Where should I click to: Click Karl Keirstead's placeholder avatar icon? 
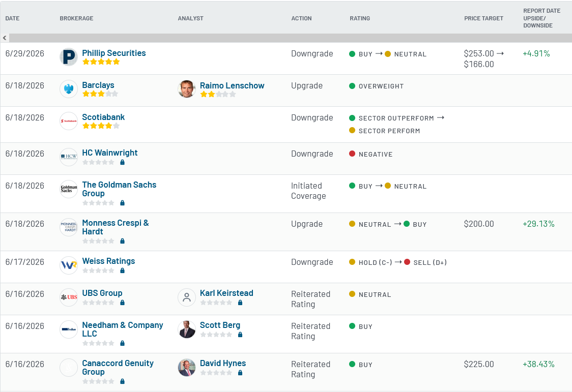[187, 297]
